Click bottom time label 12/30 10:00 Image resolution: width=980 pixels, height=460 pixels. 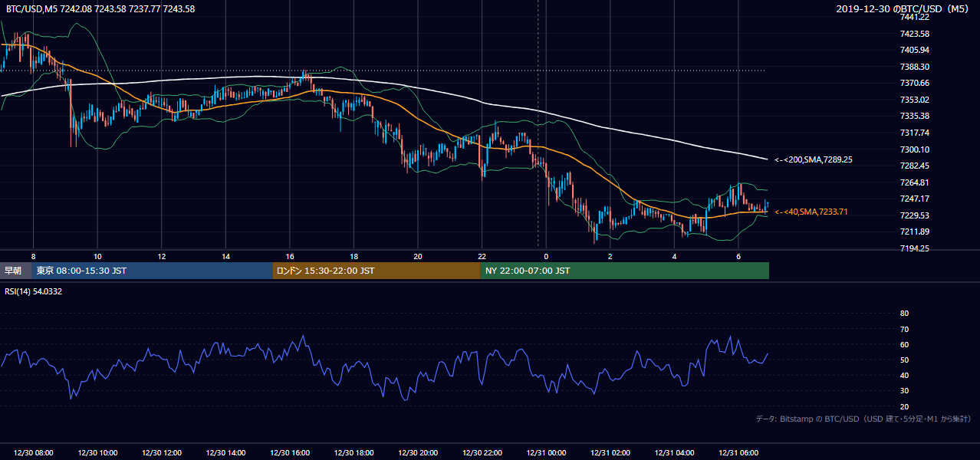[97, 453]
